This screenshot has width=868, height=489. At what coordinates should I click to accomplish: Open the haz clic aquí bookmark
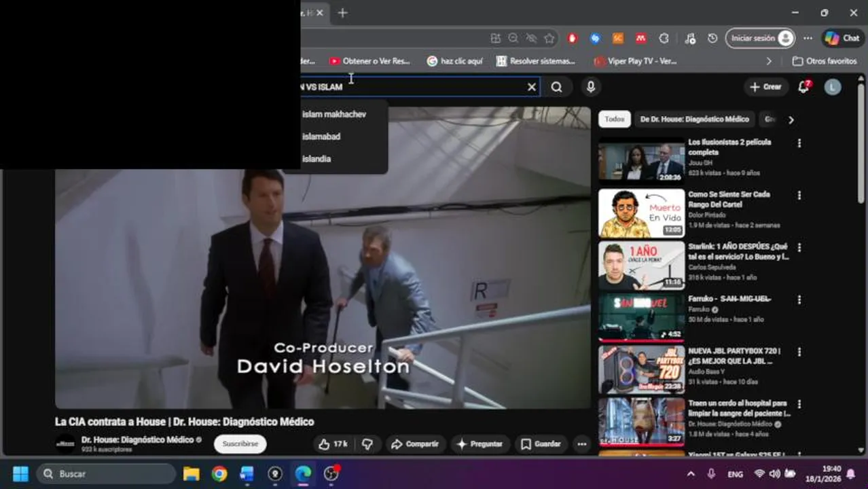(455, 61)
